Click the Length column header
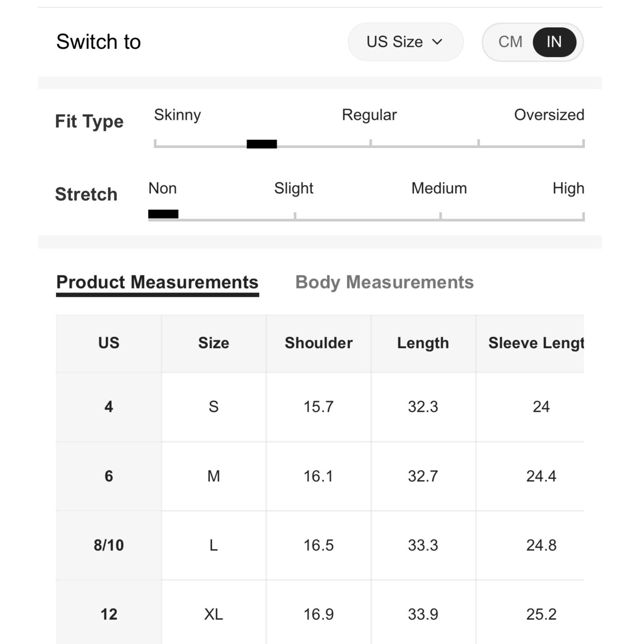The width and height of the screenshot is (644, 644). click(x=423, y=343)
